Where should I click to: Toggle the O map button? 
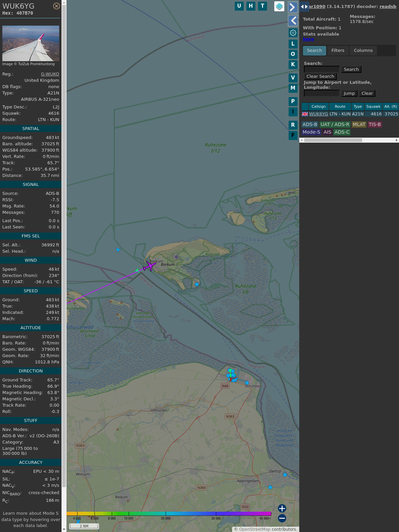tap(293, 54)
